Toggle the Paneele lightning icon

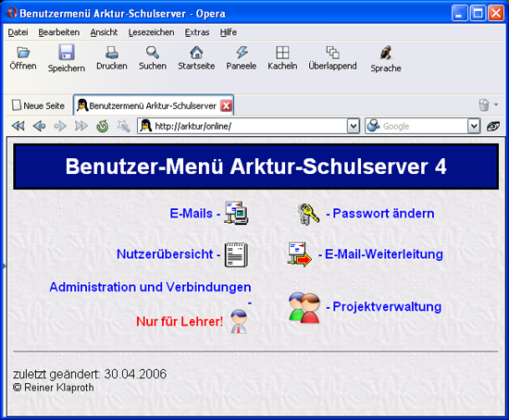[242, 52]
